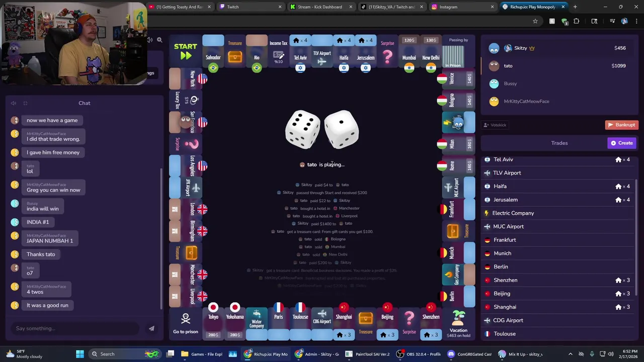Send the chat message with arrow icon

coord(151,328)
